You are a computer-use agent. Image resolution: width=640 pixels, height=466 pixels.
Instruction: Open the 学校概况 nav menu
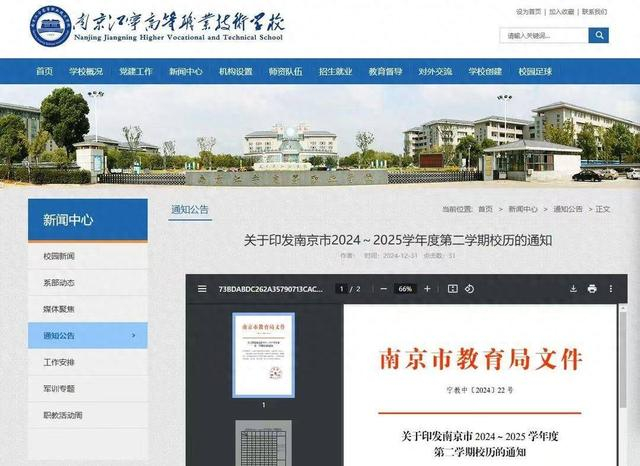86,71
